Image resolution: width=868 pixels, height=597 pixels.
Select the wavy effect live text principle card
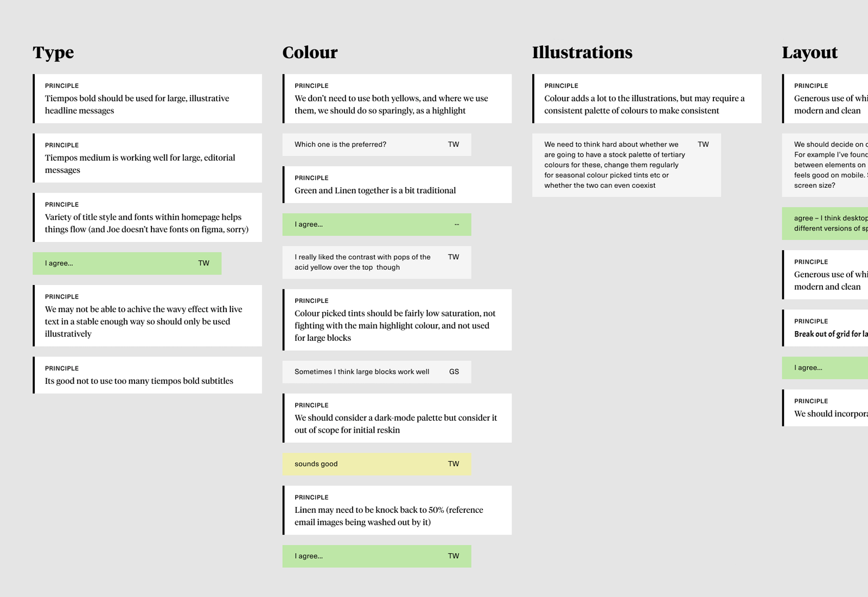tap(147, 316)
